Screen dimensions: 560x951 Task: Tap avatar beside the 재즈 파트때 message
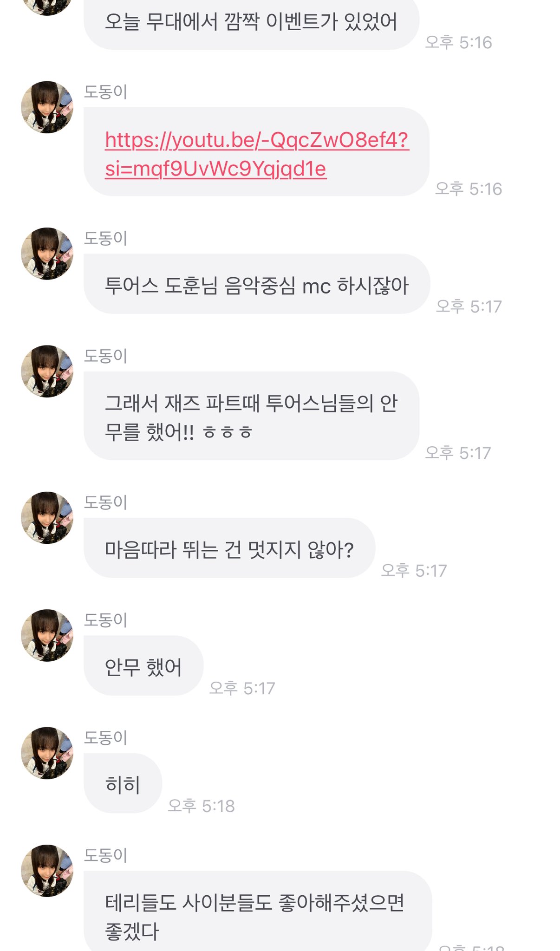click(x=47, y=371)
